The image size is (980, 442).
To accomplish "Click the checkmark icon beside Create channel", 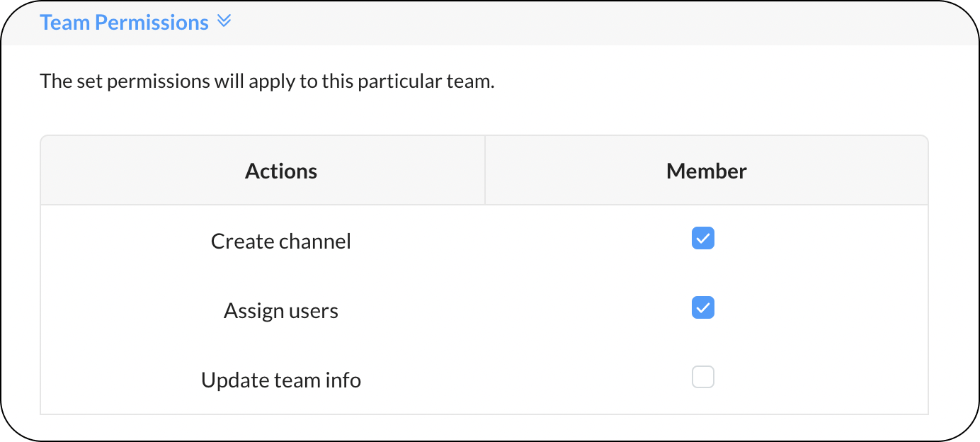I will point(702,239).
